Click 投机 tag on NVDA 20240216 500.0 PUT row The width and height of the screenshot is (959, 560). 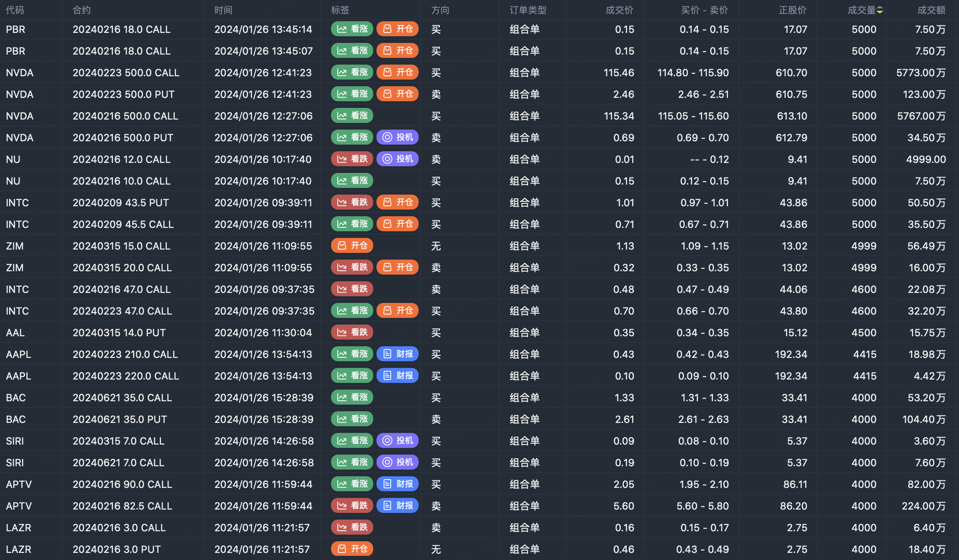click(397, 137)
